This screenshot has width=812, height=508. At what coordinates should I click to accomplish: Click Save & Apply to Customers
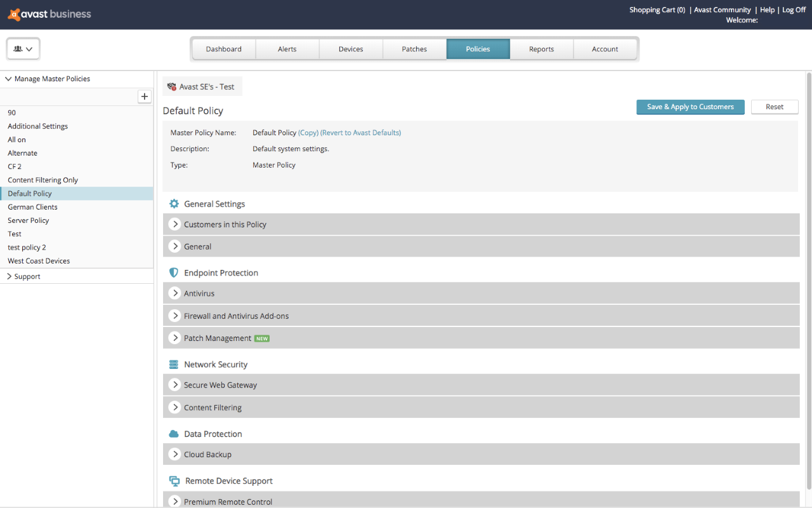click(690, 107)
